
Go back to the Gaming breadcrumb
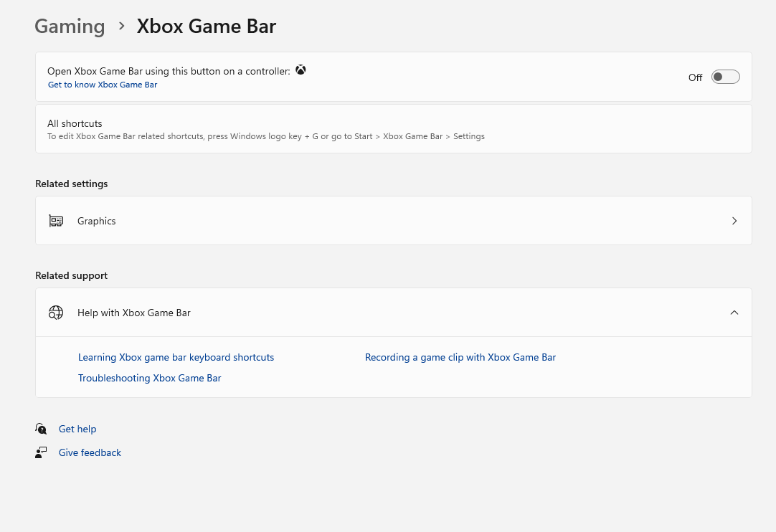[x=70, y=27]
